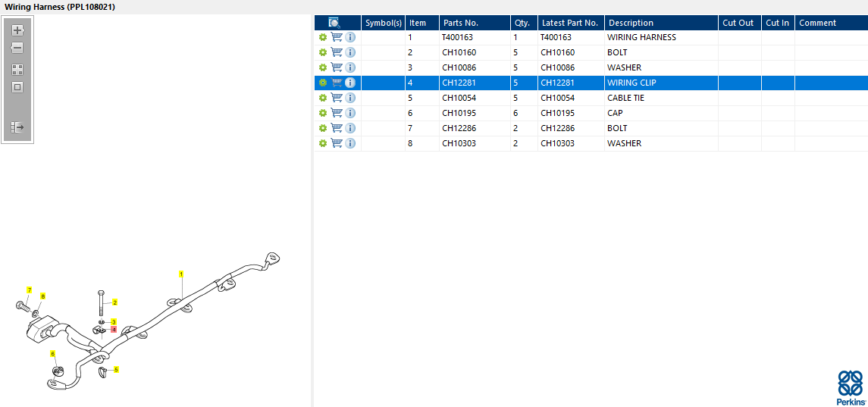Select highlighted callout 4 on the diagram
This screenshot has height=407, width=868.
(x=114, y=330)
